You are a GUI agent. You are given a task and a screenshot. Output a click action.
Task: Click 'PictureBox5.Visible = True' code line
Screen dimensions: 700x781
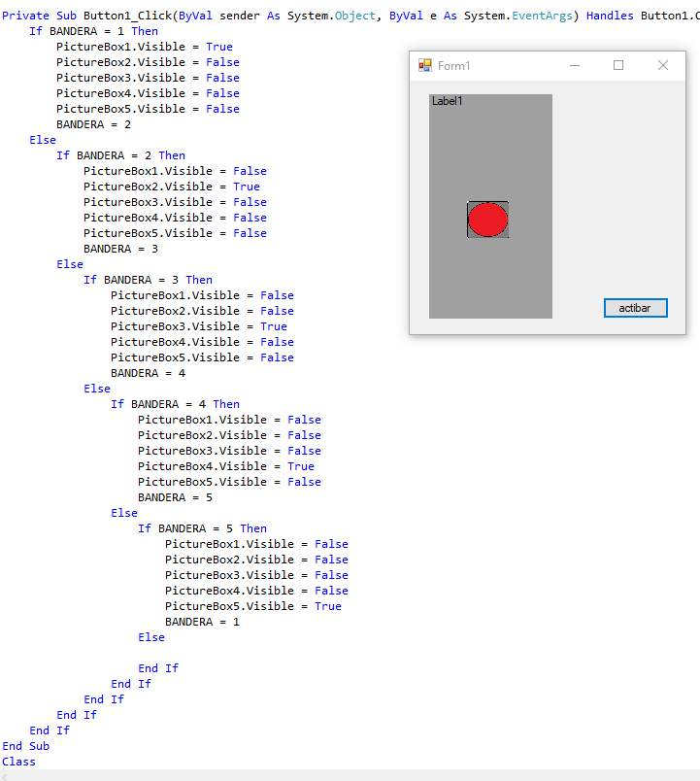pyautogui.click(x=253, y=606)
